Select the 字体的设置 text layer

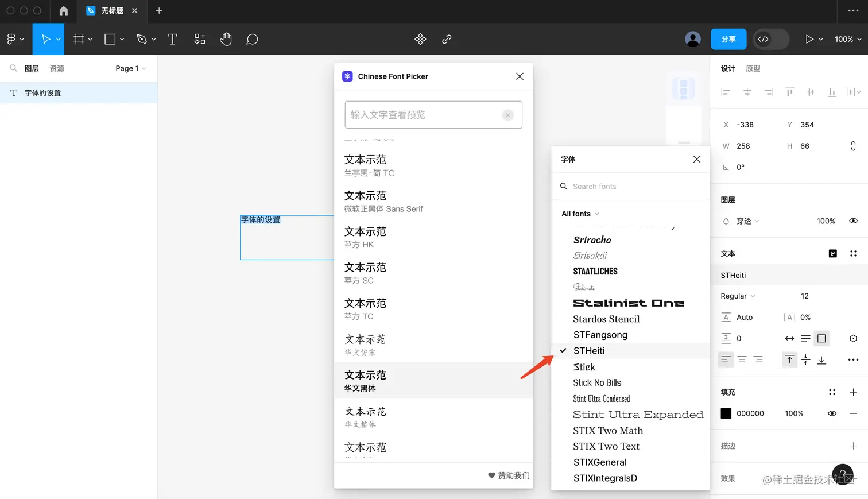(x=79, y=93)
